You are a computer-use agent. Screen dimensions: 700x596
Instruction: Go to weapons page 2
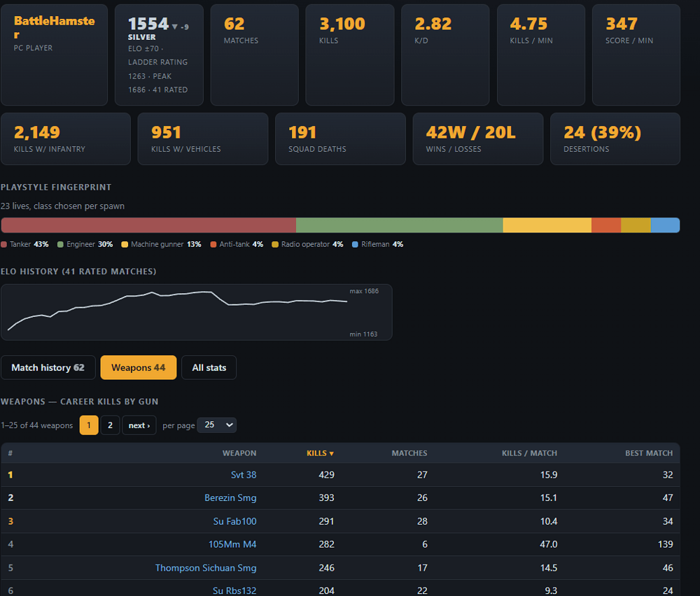tap(111, 425)
